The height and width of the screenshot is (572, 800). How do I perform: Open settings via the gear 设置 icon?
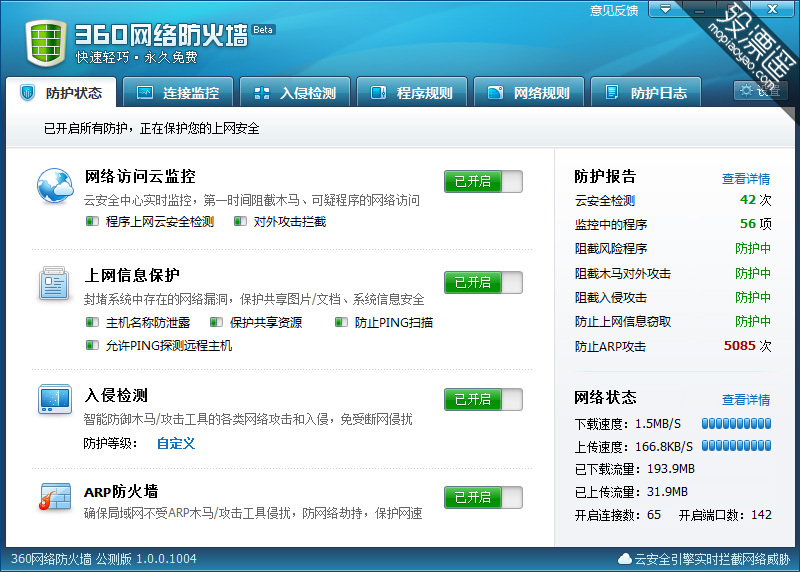click(760, 91)
